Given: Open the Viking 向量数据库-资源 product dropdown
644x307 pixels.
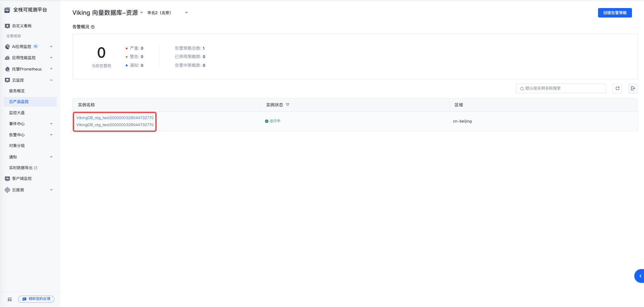Looking at the screenshot, I should pyautogui.click(x=108, y=13).
